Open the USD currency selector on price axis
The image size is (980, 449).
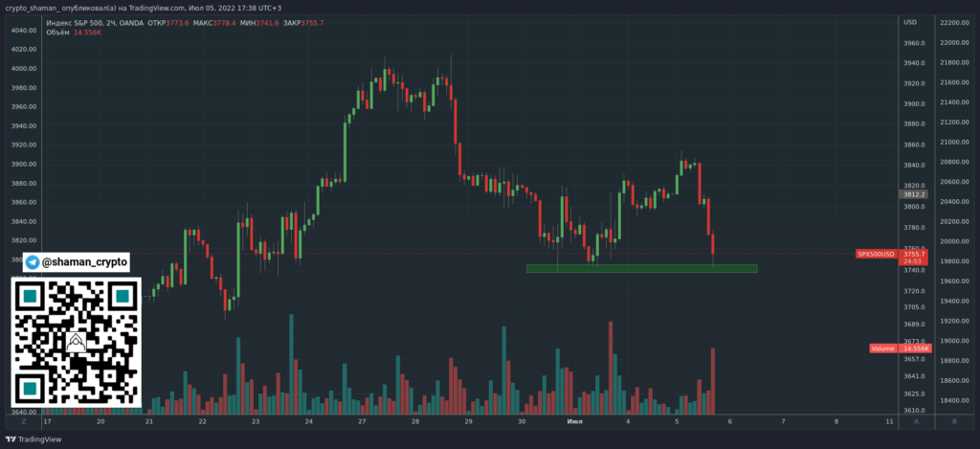coord(911,22)
